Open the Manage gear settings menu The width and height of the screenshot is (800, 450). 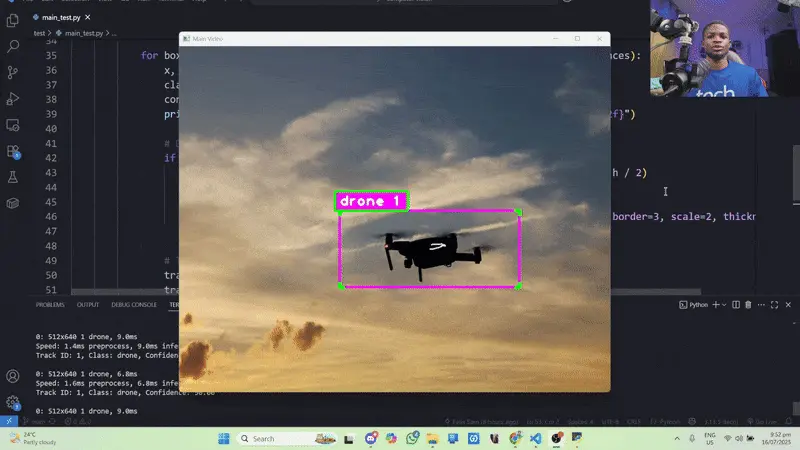(x=13, y=402)
